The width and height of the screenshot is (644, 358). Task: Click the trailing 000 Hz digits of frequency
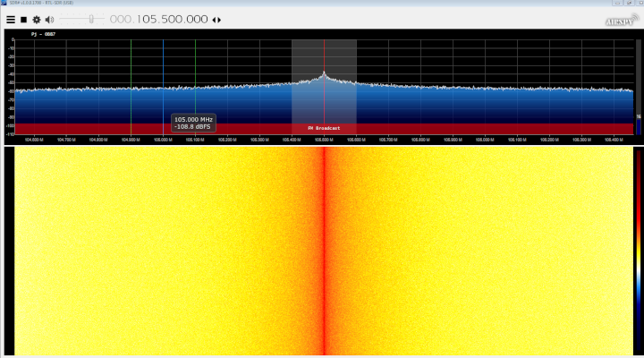[x=197, y=20]
